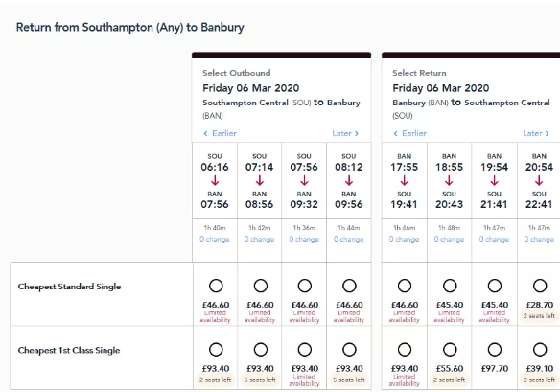Show later outbound trains

coord(345,133)
